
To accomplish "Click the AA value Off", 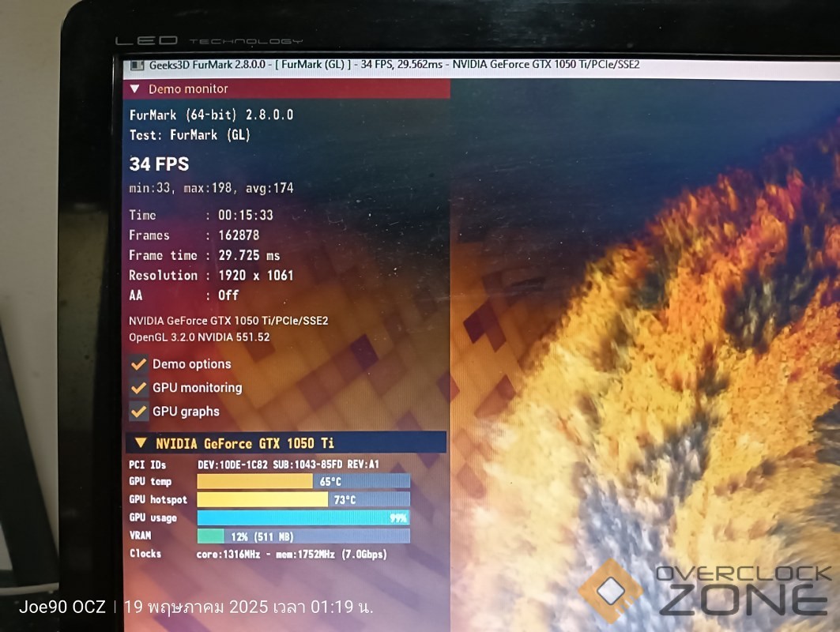I will 228,295.
